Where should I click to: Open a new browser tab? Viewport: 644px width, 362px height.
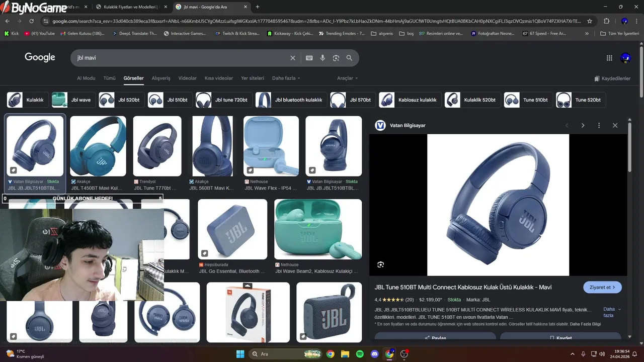coord(258,7)
